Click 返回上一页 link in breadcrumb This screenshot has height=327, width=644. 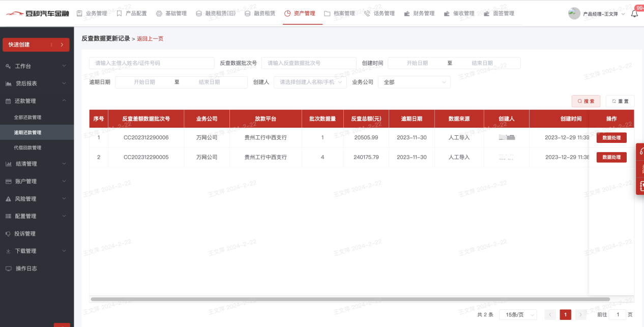(x=150, y=39)
